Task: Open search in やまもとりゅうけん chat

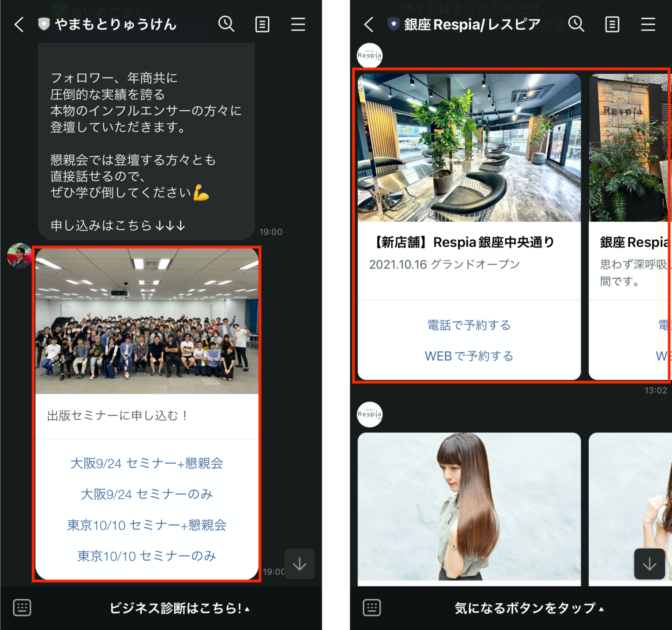Action: 226,24
